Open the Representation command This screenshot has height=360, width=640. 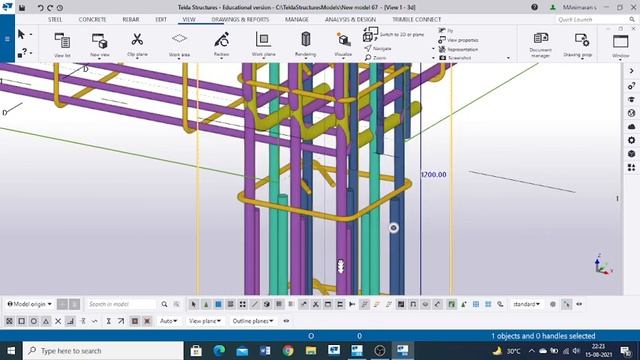458,49
